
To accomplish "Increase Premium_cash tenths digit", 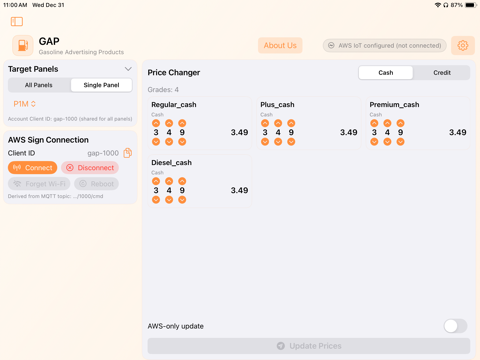I will pyautogui.click(x=387, y=123).
